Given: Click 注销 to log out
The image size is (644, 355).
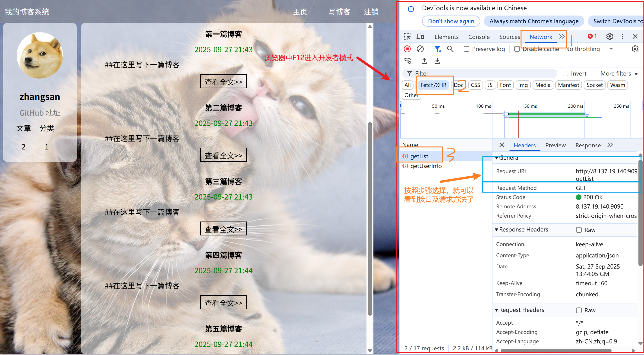Looking at the screenshot, I should tap(371, 12).
